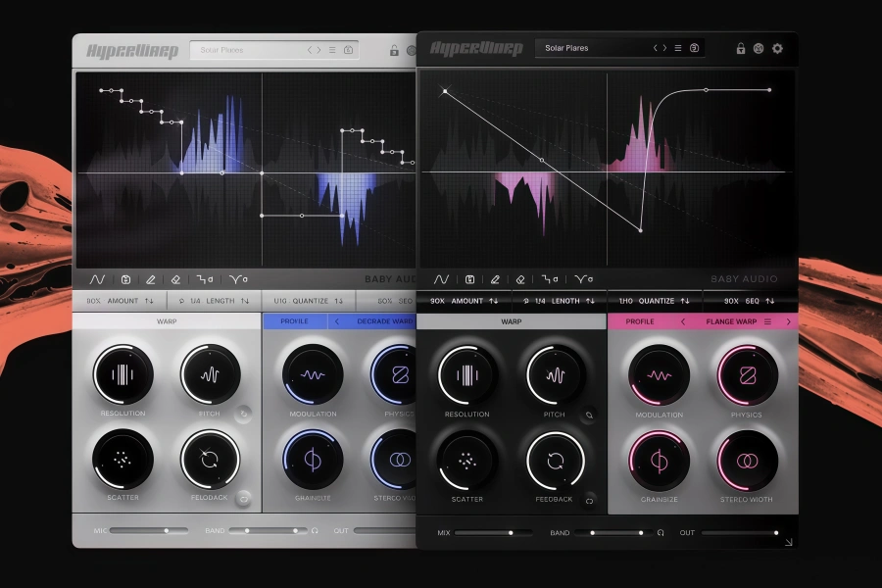The width and height of the screenshot is (882, 588).
Task: Open the preset list icon beside Solar Flares, dark window
Action: point(678,48)
